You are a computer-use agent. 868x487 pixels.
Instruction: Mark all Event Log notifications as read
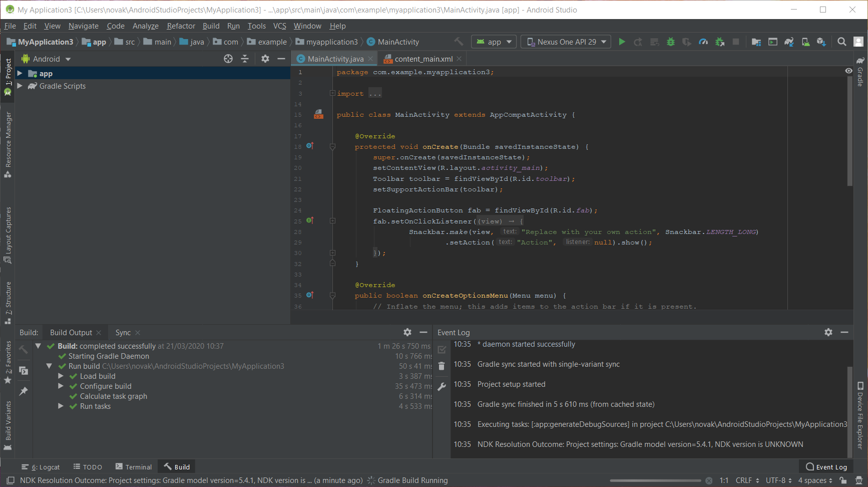tap(442, 350)
